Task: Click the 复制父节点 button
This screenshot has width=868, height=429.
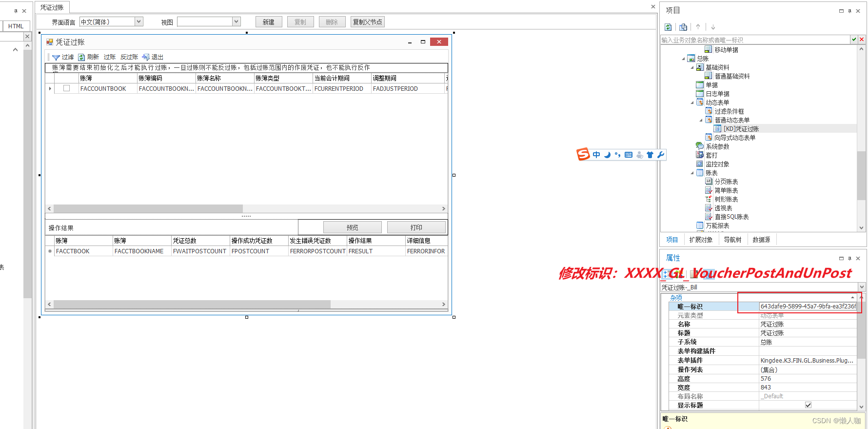Action: pyautogui.click(x=368, y=22)
